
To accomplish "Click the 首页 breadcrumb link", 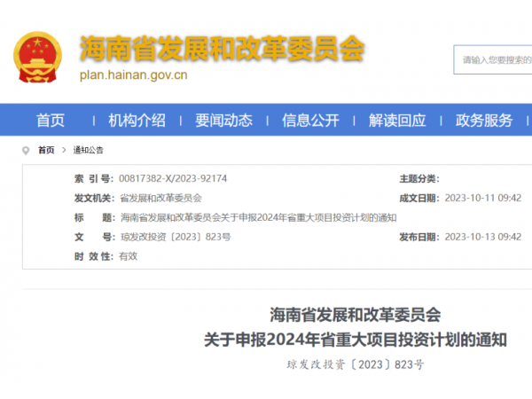I will coord(46,151).
